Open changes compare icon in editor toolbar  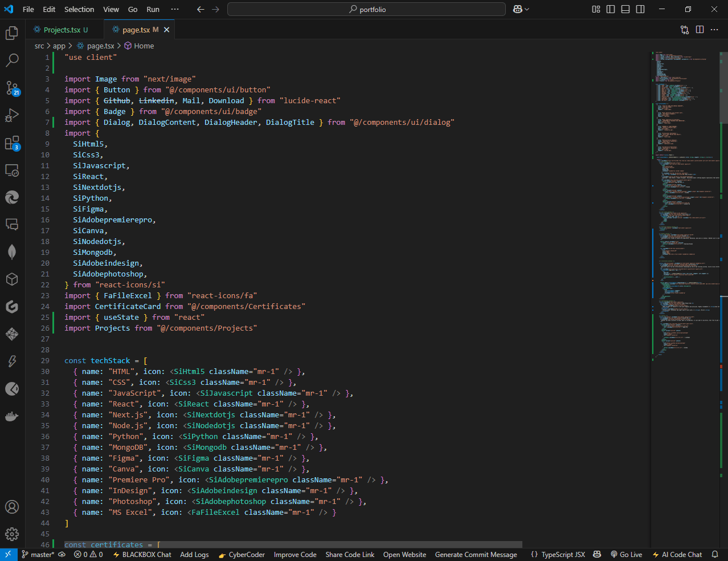pyautogui.click(x=685, y=30)
